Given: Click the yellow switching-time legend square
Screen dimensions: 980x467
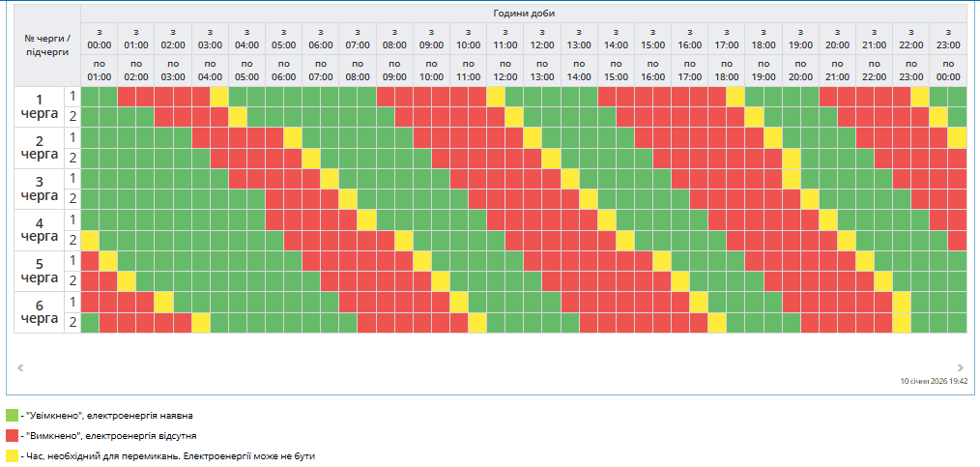Looking at the screenshot, I should [x=12, y=454].
